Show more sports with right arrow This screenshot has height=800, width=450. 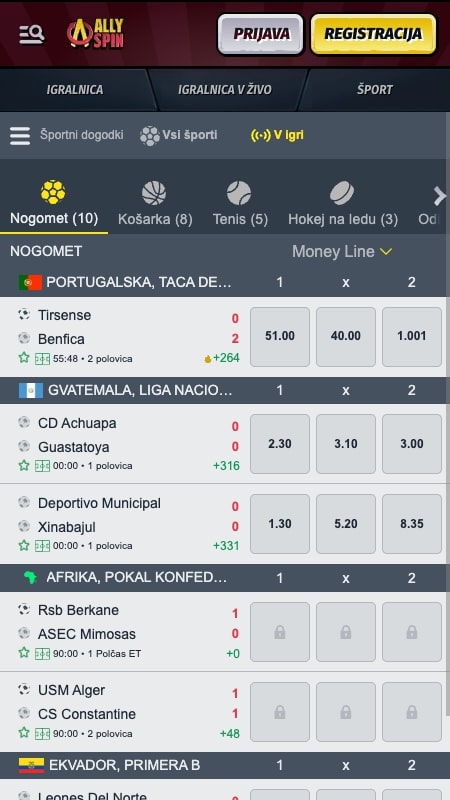tap(439, 196)
